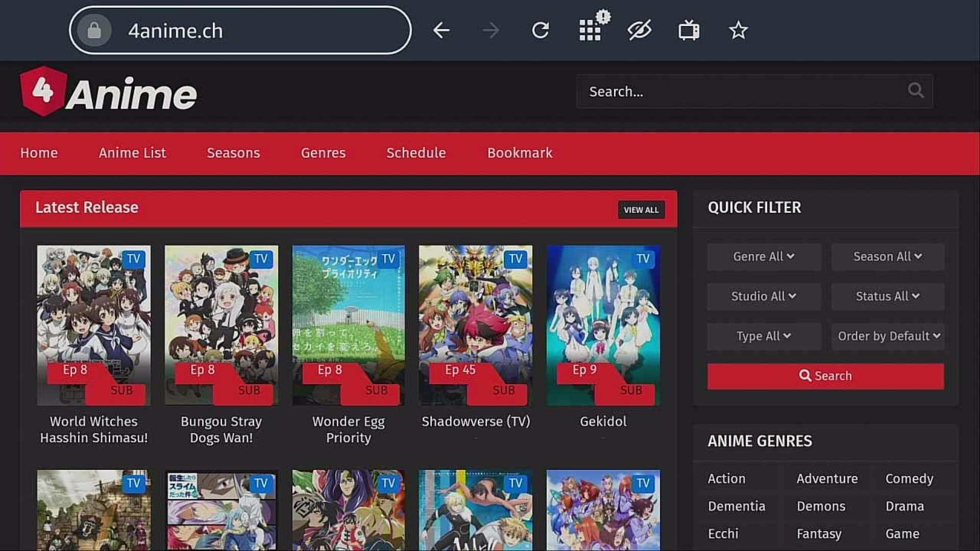Select the Fantasy genre
Image resolution: width=980 pixels, height=551 pixels.
(819, 534)
